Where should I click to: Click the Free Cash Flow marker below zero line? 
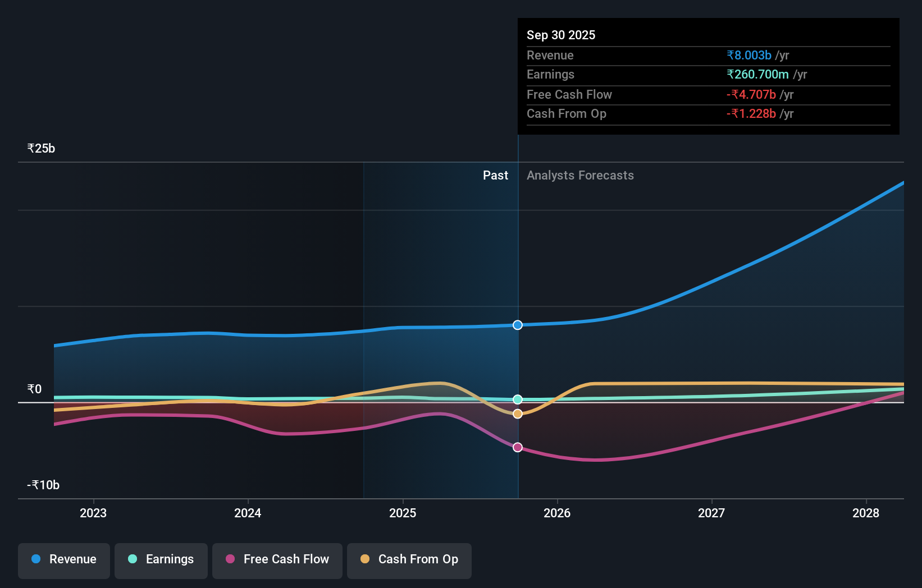pyautogui.click(x=517, y=447)
